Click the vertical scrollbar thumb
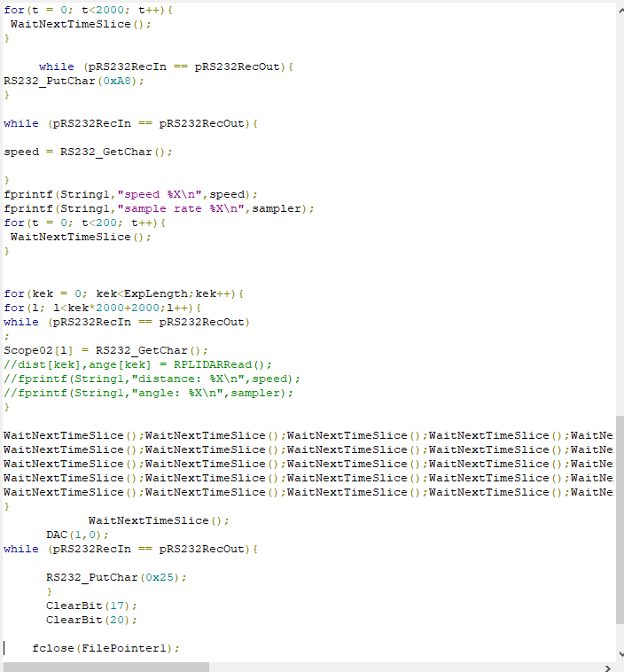 tap(619, 530)
